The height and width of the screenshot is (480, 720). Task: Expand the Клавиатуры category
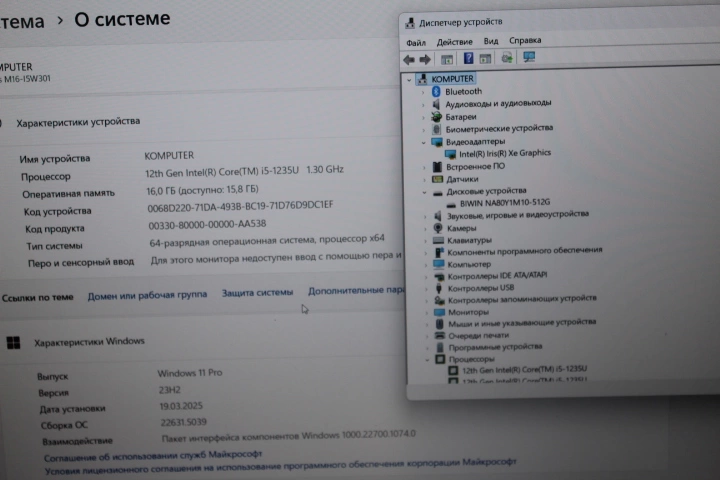point(425,240)
